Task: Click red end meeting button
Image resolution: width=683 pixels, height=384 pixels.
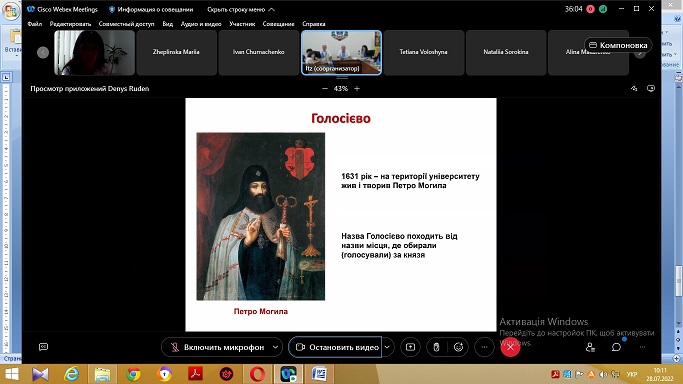Action: (510, 347)
